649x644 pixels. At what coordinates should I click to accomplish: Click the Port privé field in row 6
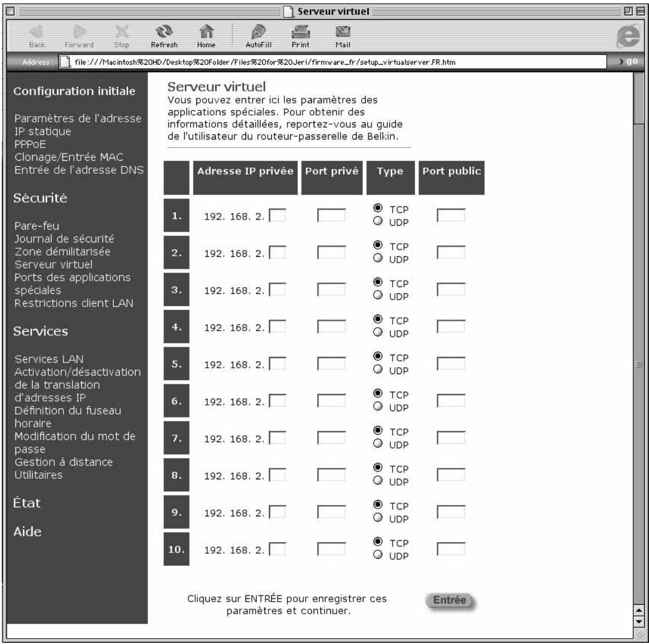point(331,400)
